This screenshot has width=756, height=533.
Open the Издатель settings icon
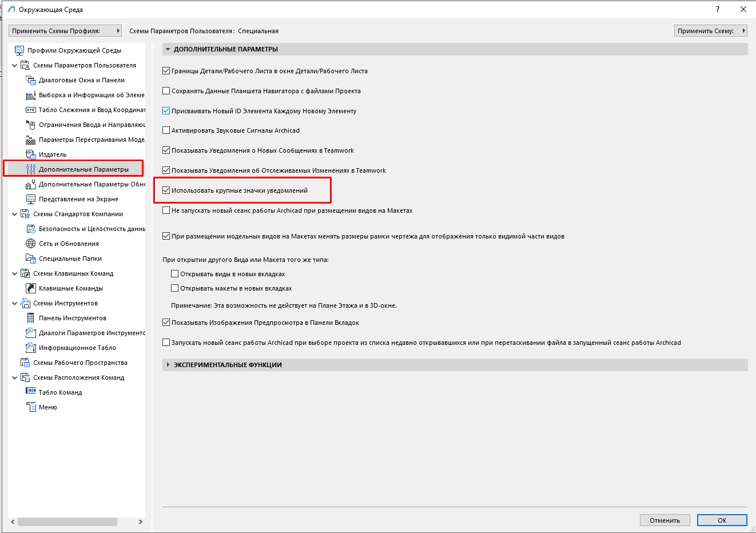31,154
